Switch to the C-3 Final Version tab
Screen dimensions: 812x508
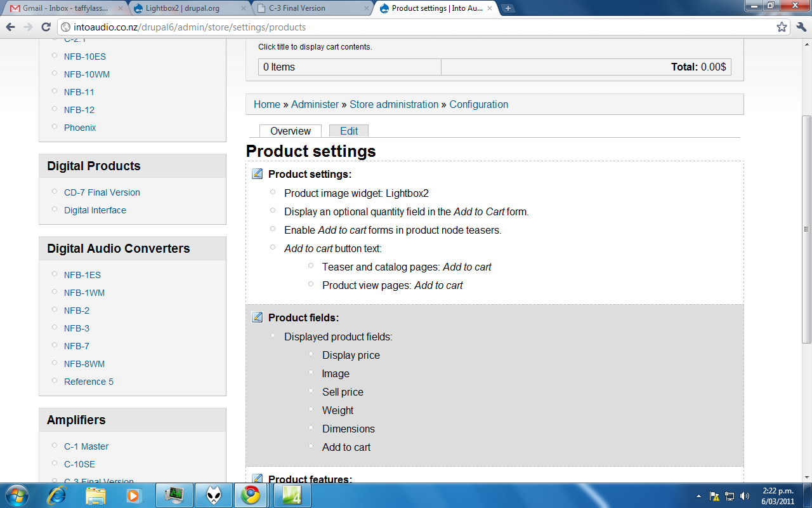point(311,8)
